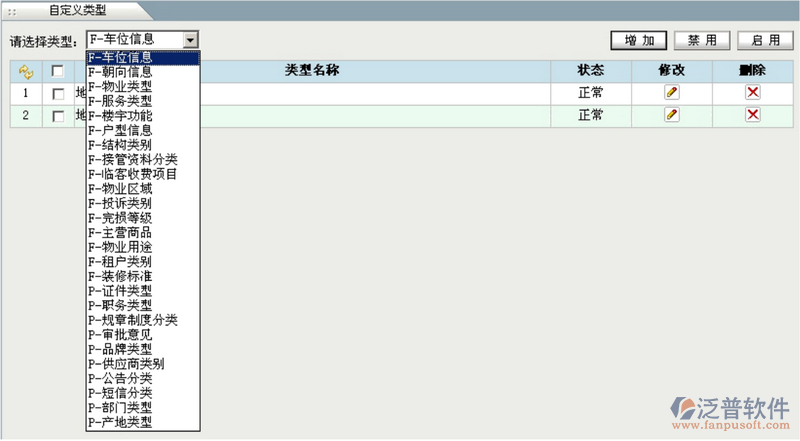Image resolution: width=800 pixels, height=441 pixels.
Task: Select P-审批意见 option
Action: [143, 335]
